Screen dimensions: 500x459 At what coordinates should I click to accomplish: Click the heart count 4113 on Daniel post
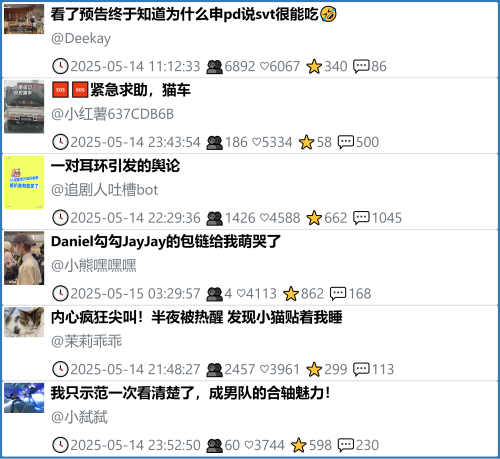coord(257,294)
